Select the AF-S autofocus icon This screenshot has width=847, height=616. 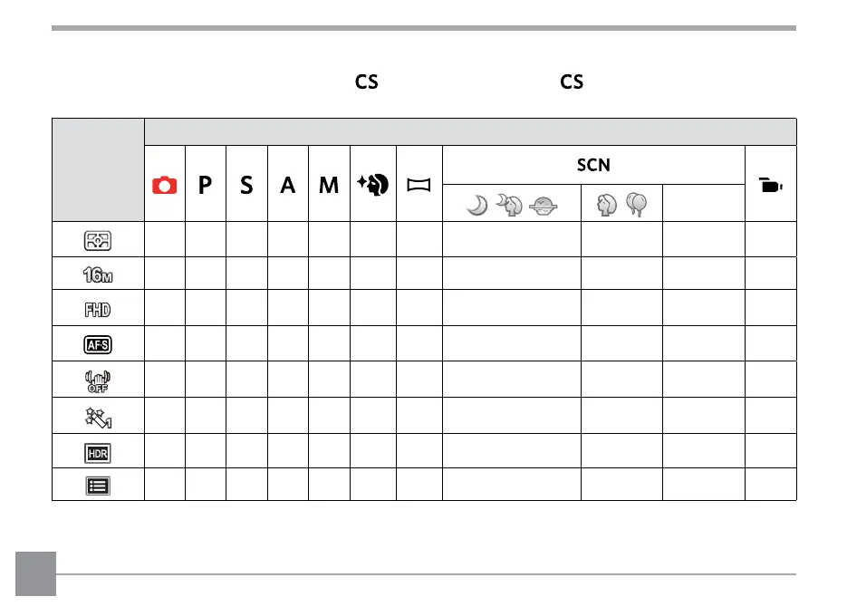pyautogui.click(x=98, y=344)
